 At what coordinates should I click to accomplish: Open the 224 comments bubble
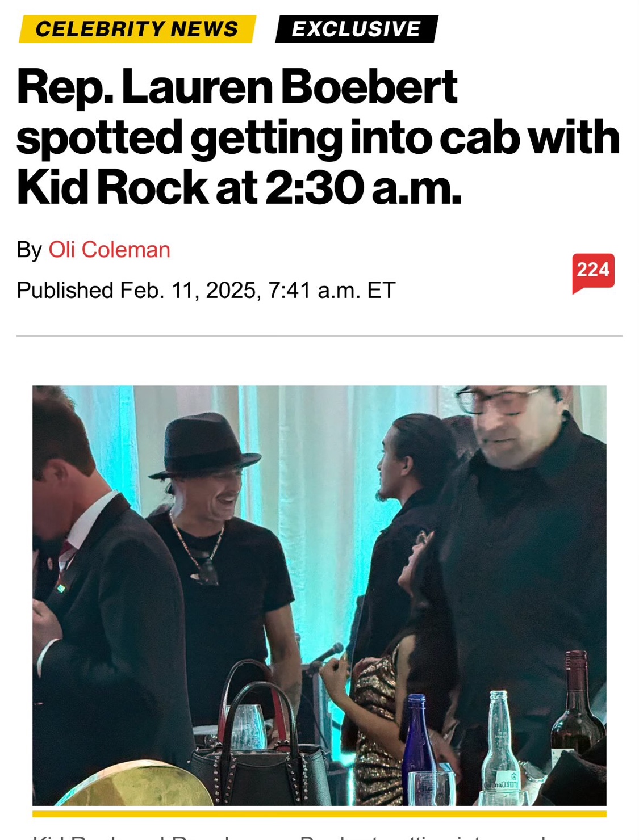593,271
